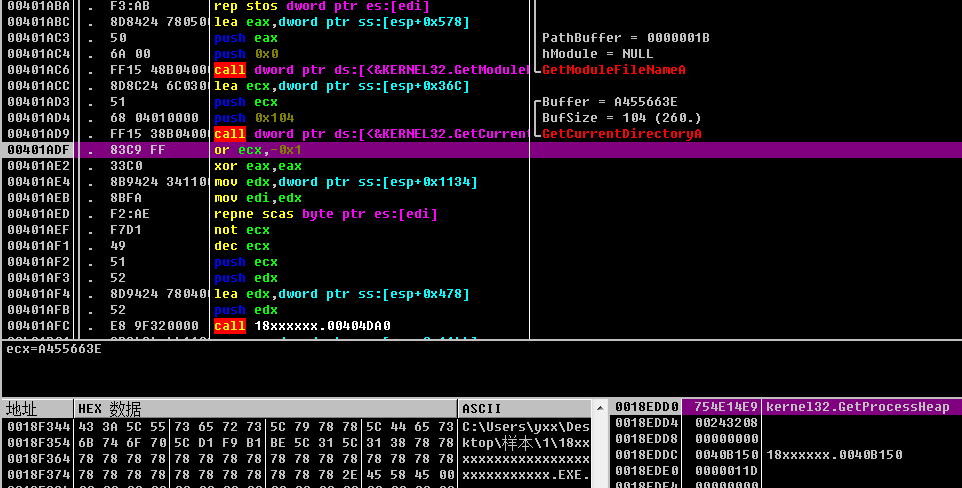Click the hex bytes 'E8 9F320000'

[154, 326]
